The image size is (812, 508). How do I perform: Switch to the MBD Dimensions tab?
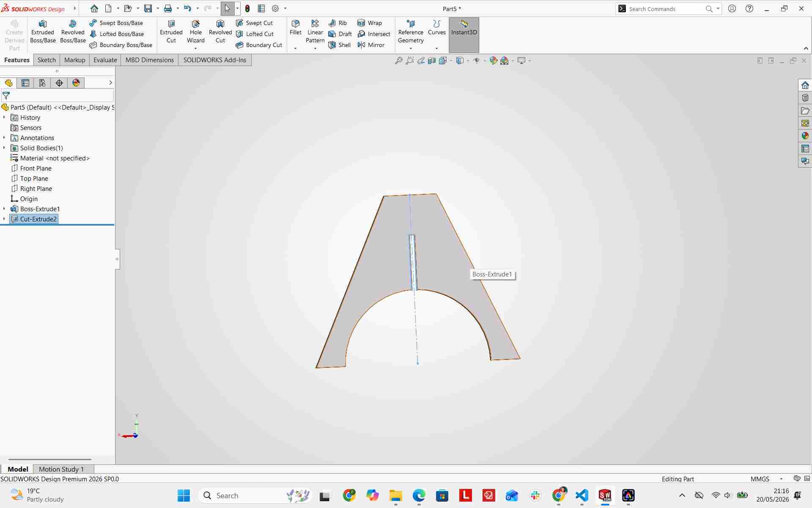coord(150,60)
